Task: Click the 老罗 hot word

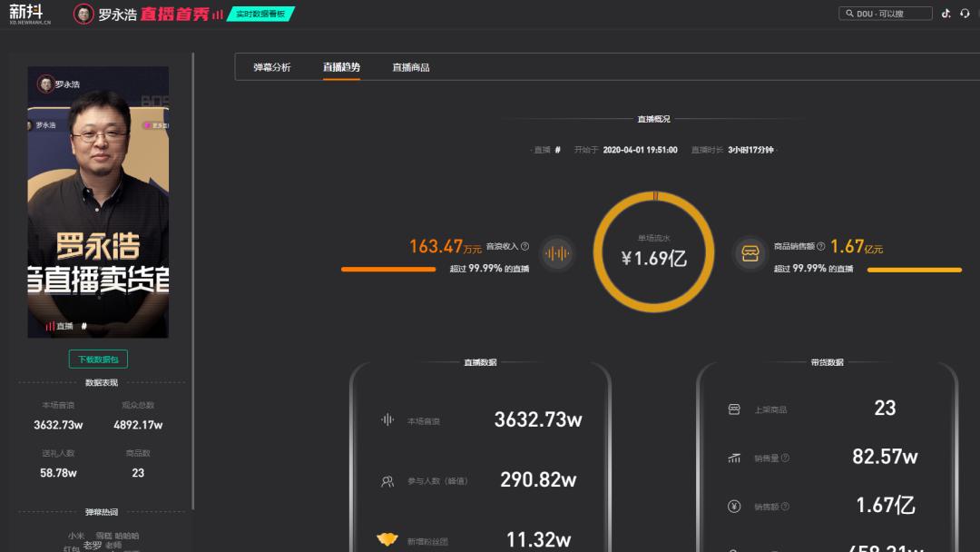Action: [x=93, y=545]
